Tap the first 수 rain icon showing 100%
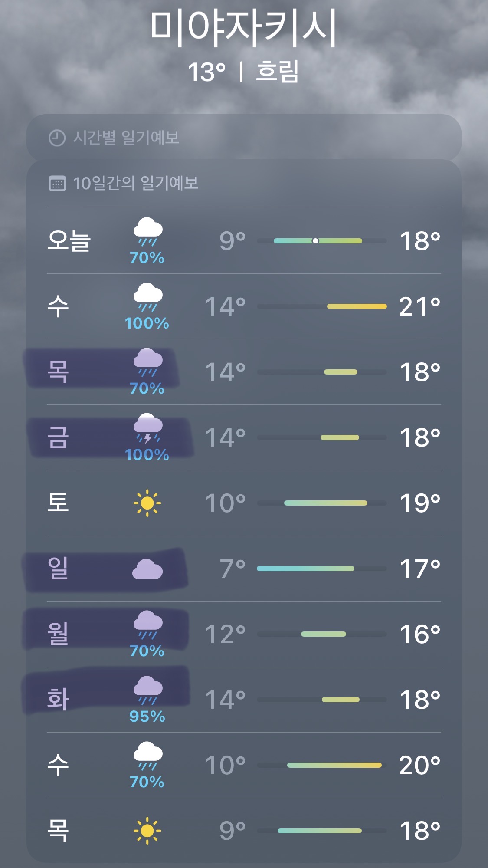The height and width of the screenshot is (868, 488). point(147,298)
